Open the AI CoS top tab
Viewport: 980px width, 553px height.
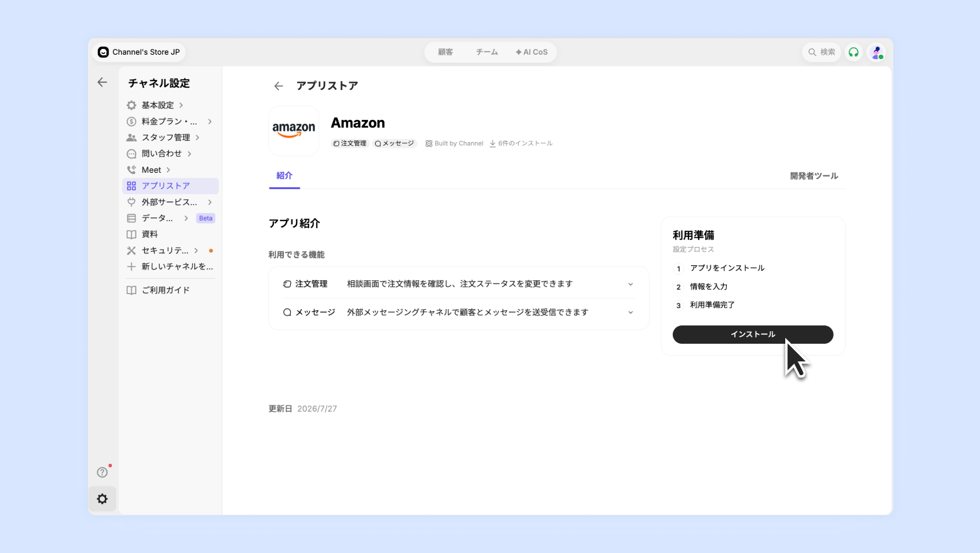point(531,52)
